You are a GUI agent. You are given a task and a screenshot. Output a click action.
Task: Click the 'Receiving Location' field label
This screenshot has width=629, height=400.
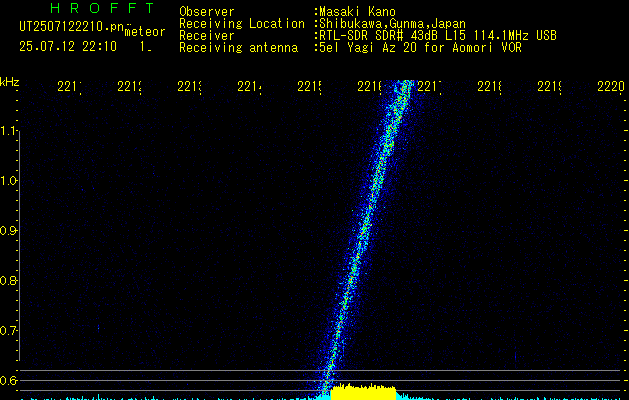[242, 24]
